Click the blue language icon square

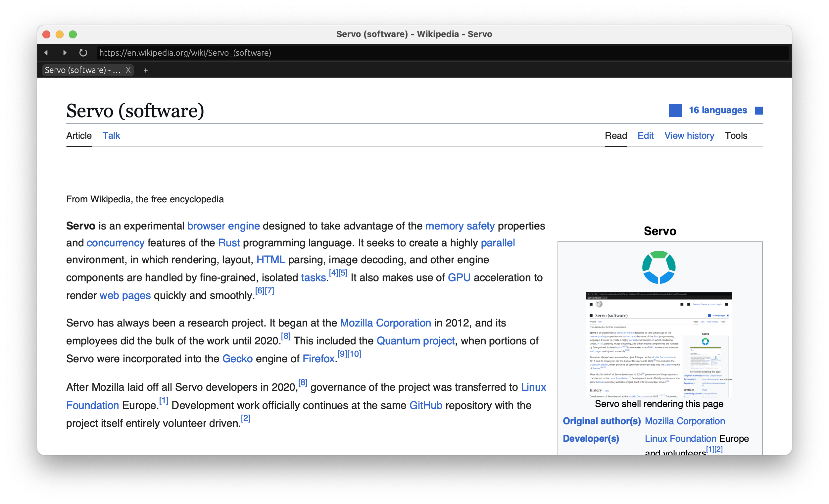coord(675,110)
